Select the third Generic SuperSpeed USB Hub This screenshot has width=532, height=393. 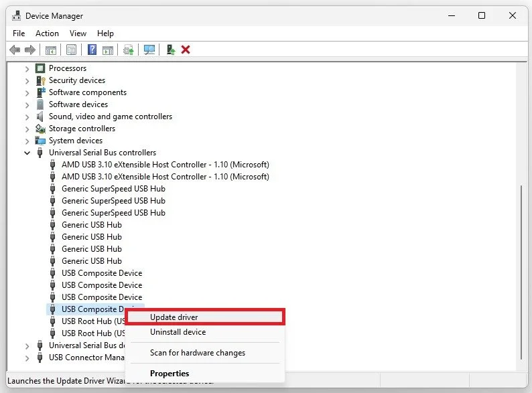113,213
